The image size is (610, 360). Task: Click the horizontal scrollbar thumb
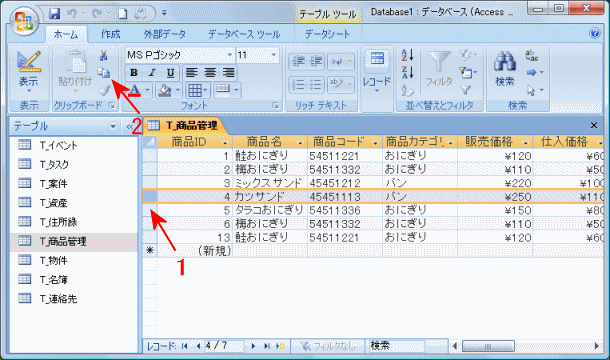tap(488, 346)
